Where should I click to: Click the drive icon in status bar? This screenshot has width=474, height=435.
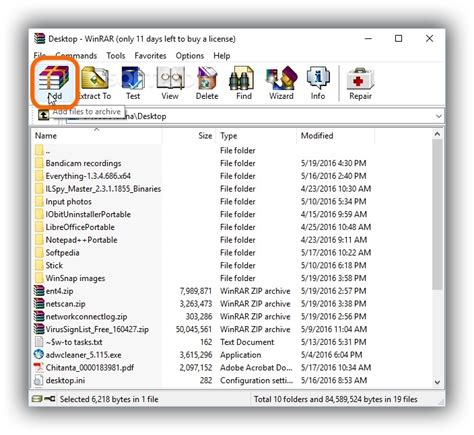click(37, 399)
